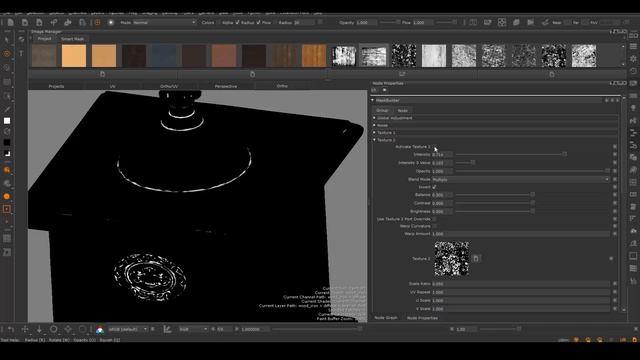Image resolution: width=640 pixels, height=360 pixels.
Task: Click the move crosshair icon in bottom toolbar
Action: (x=25, y=329)
